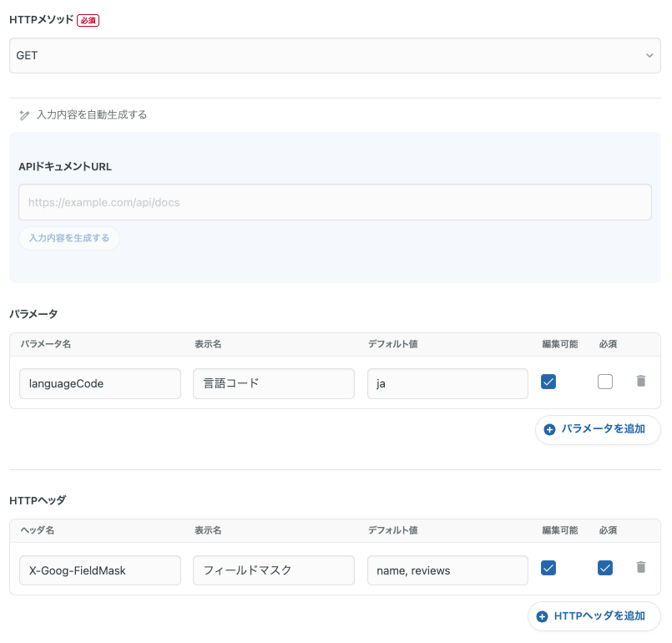Edit the 言語コード display name field
The image size is (672, 643).
point(273,383)
